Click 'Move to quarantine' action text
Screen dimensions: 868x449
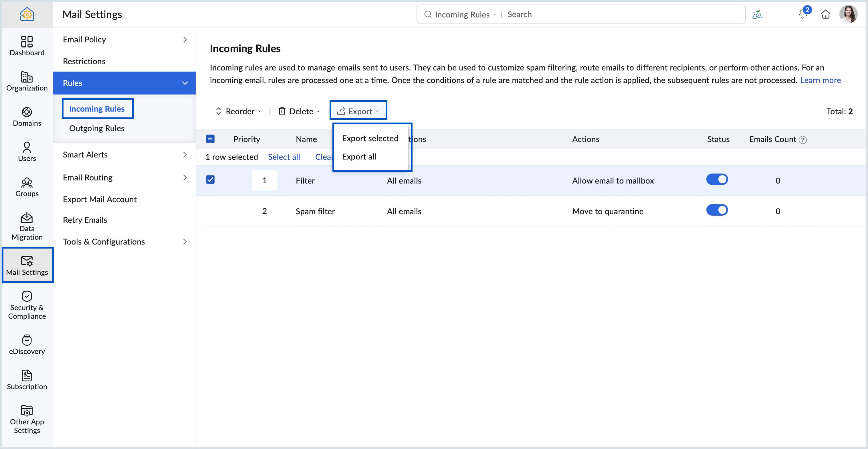(x=608, y=211)
